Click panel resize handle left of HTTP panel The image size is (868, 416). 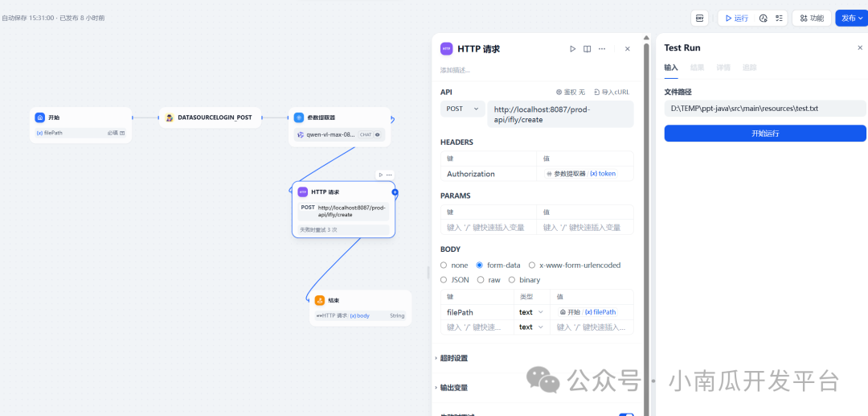(428, 273)
